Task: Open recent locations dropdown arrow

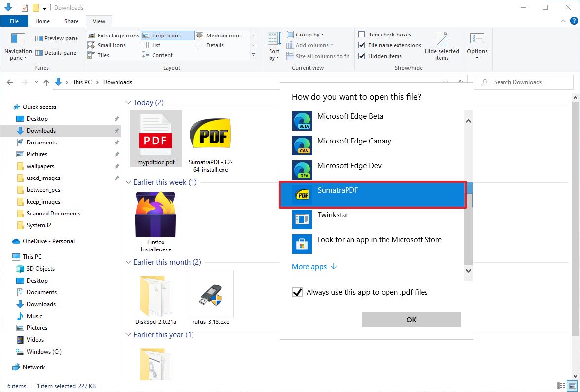Action: (36, 82)
